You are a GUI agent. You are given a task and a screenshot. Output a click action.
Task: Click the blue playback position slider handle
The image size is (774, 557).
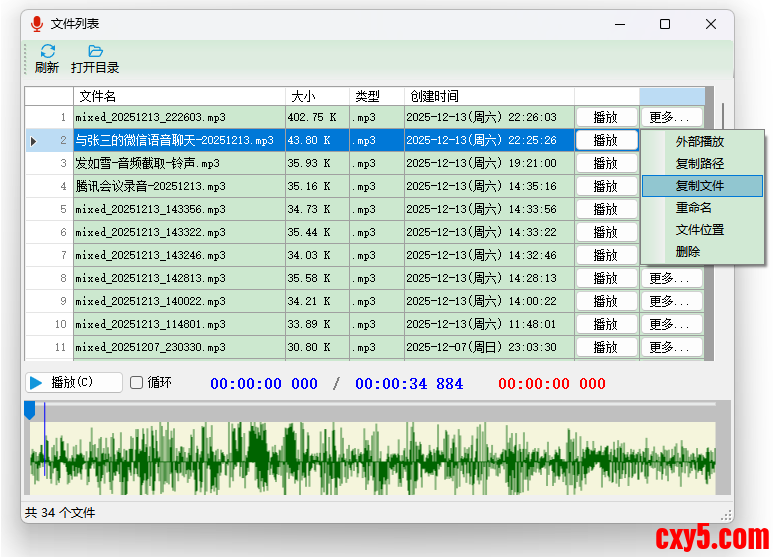pos(29,409)
